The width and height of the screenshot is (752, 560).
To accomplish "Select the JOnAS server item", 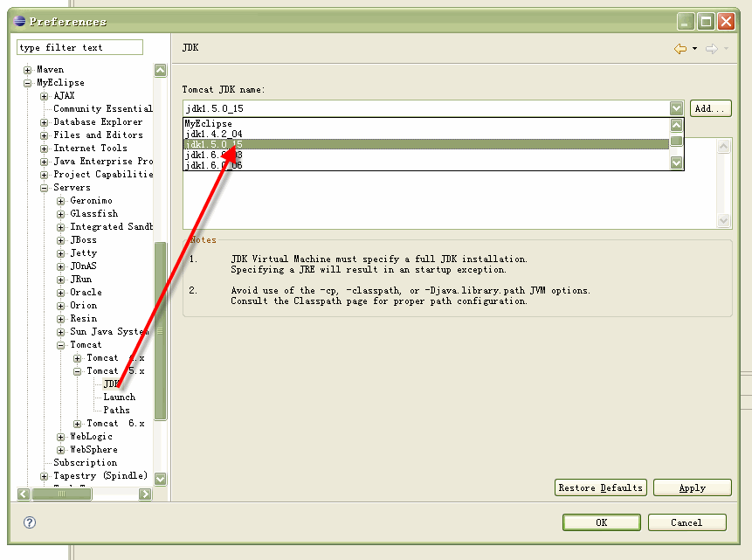I will [84, 266].
